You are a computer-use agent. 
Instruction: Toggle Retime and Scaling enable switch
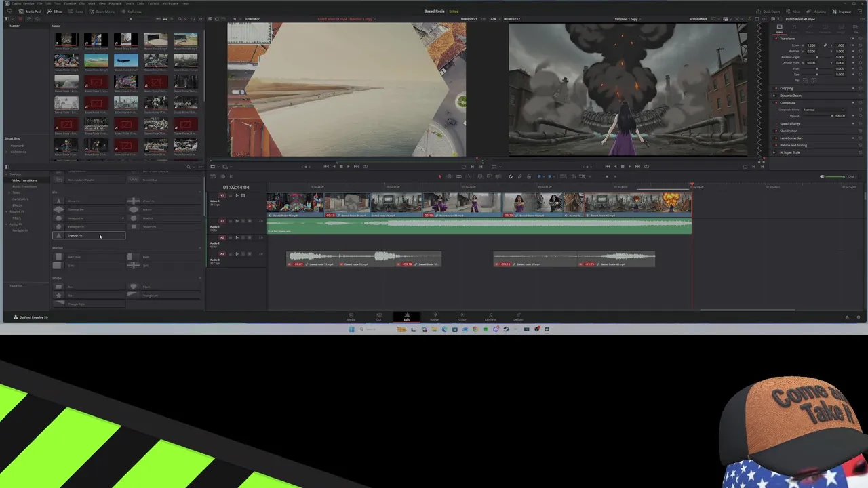(x=776, y=145)
